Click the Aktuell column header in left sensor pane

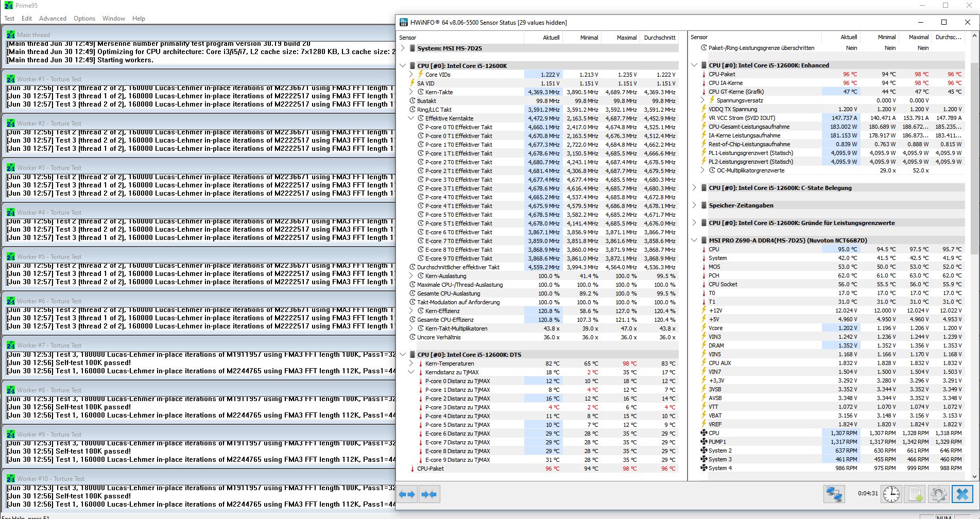coord(543,38)
